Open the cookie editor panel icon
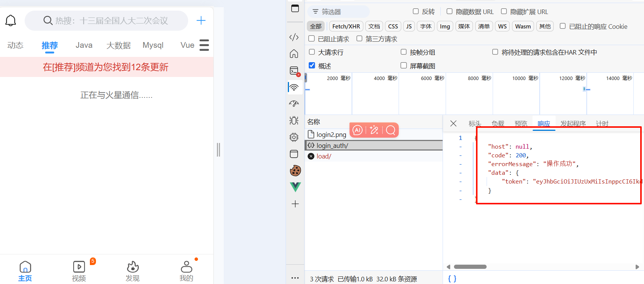Viewport: 644px width, 284px height. tap(295, 171)
